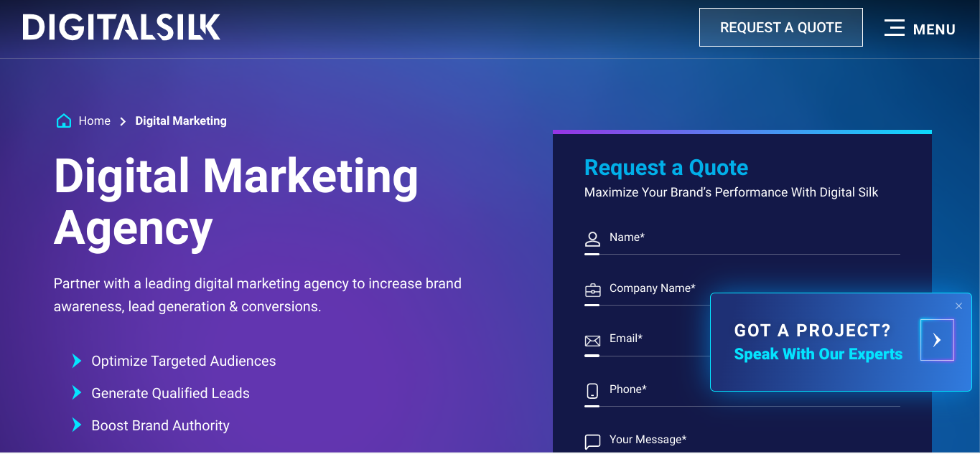
Task: Click the phone icon beside Phone
Action: click(x=592, y=391)
